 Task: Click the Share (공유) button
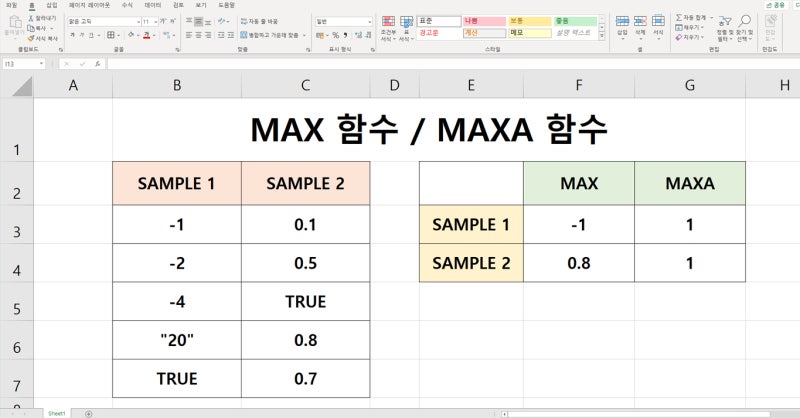(775, 5)
